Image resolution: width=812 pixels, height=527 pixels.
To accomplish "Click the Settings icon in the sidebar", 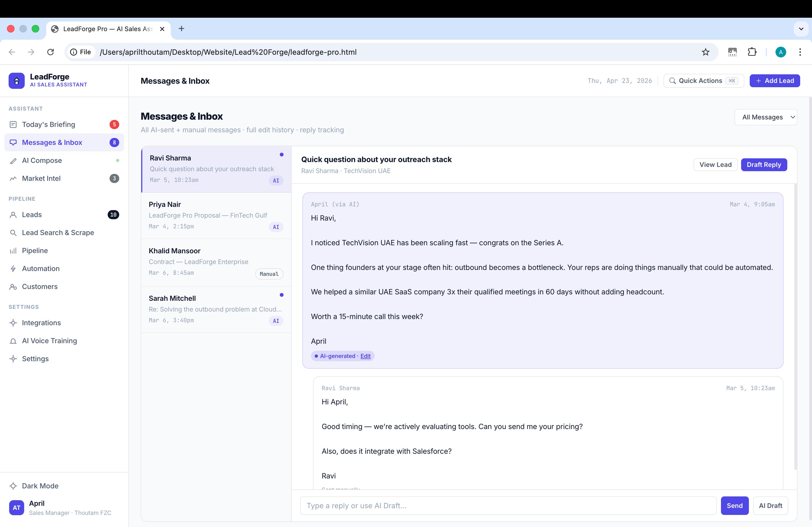I will tap(13, 358).
